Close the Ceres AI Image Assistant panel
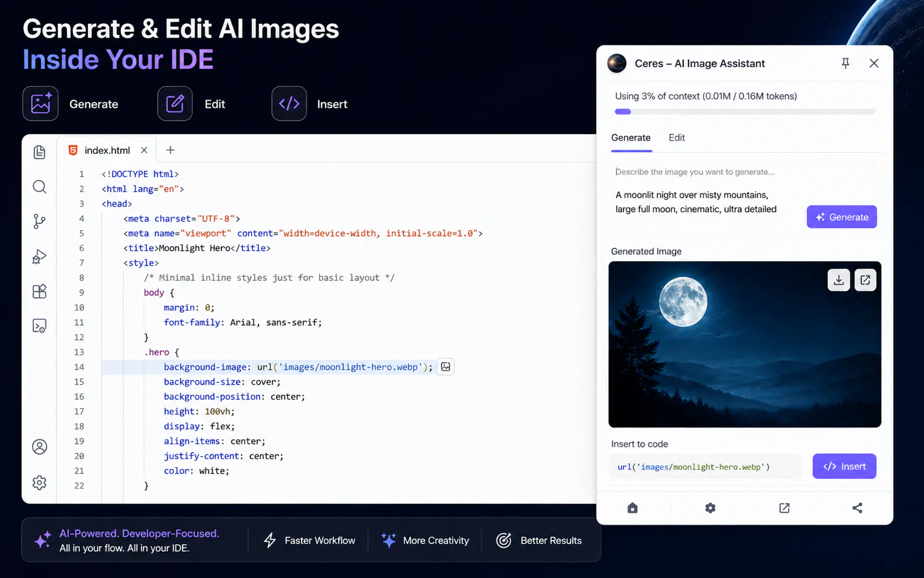The width and height of the screenshot is (924, 578). (x=874, y=64)
